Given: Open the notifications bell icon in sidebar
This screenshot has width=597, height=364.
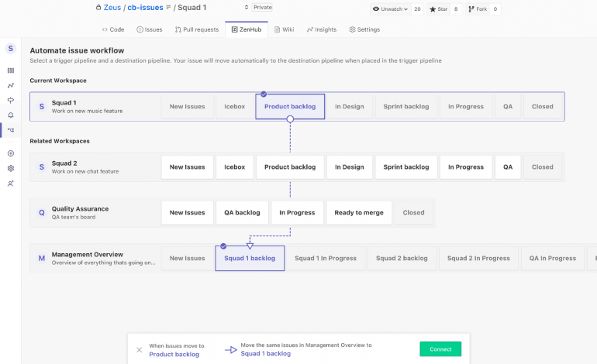Looking at the screenshot, I should (x=11, y=115).
